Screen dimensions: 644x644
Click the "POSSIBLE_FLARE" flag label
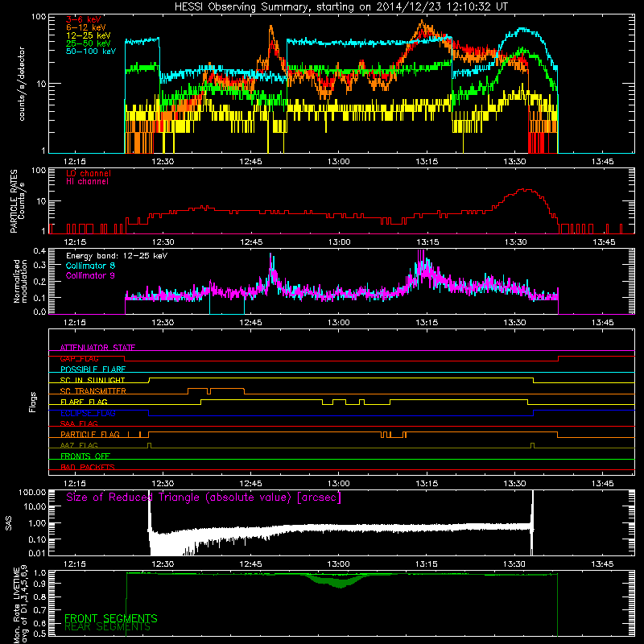point(93,369)
